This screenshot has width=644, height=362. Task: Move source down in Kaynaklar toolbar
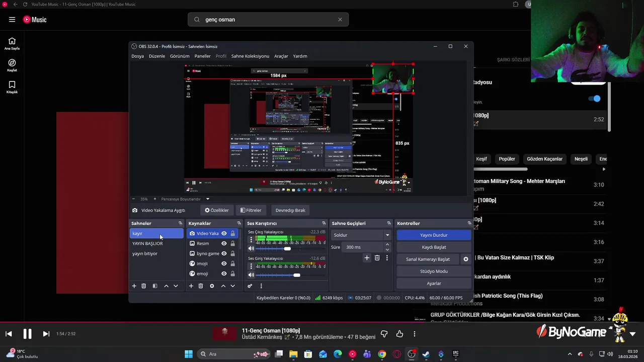[232, 286]
